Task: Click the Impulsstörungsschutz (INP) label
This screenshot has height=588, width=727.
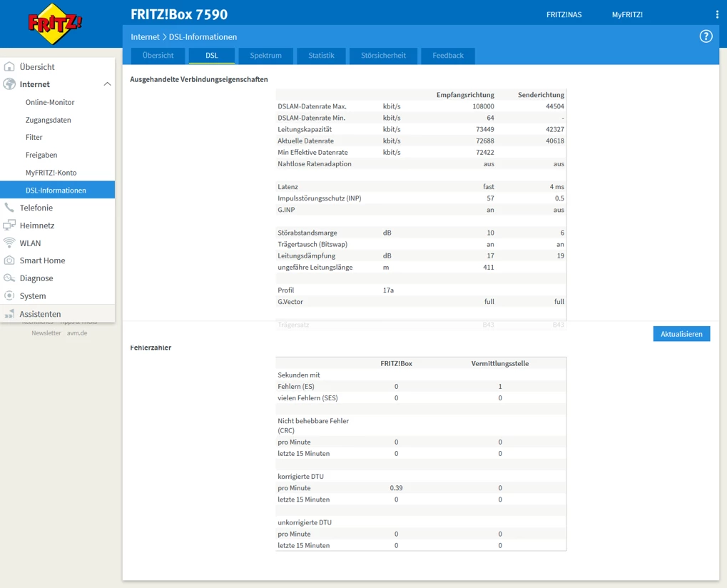Action: tap(319, 198)
